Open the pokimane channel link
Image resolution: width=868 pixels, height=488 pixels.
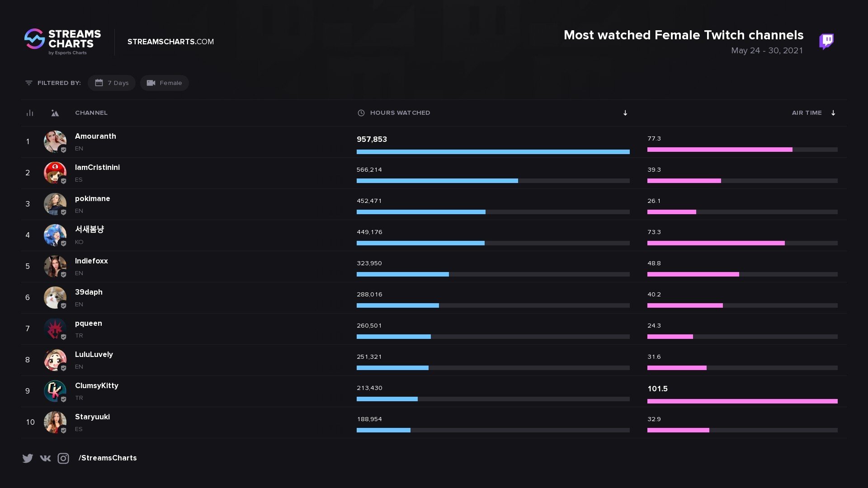92,199
